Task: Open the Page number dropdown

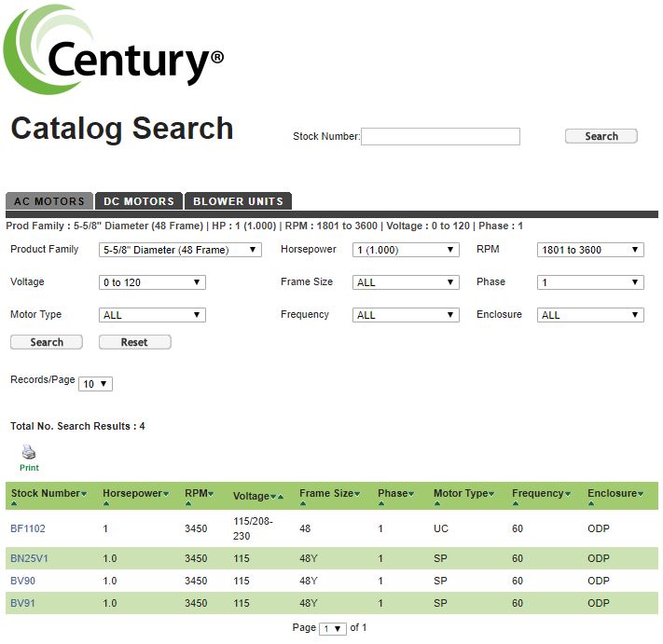Action: (x=333, y=628)
